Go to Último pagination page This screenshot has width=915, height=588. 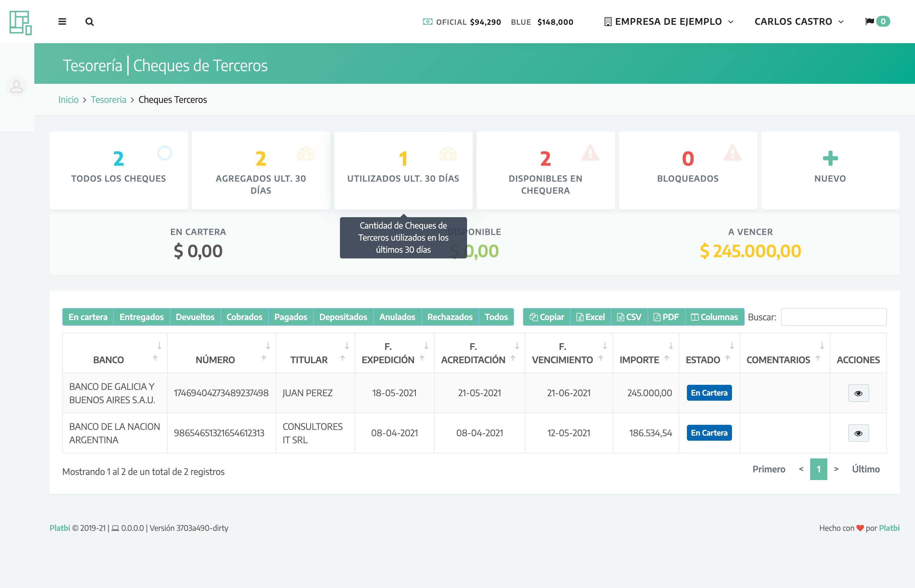click(866, 469)
